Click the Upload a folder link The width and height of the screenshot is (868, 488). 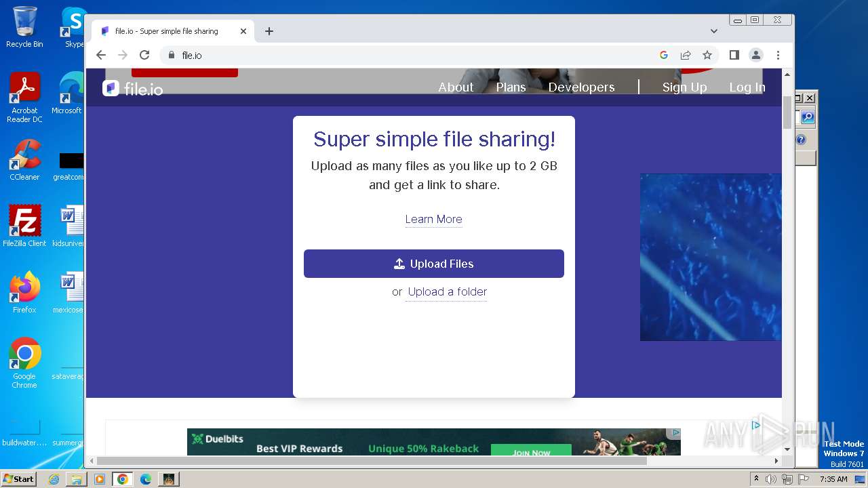[447, 292]
